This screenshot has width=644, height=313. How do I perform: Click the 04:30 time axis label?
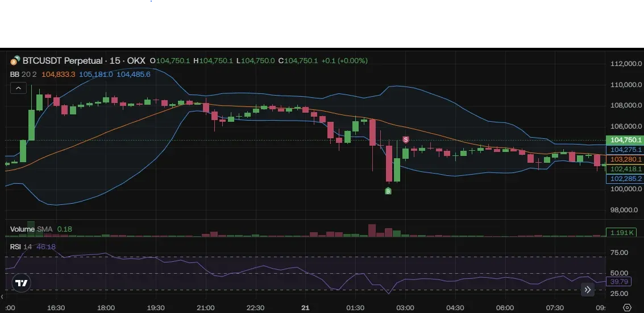455,308
